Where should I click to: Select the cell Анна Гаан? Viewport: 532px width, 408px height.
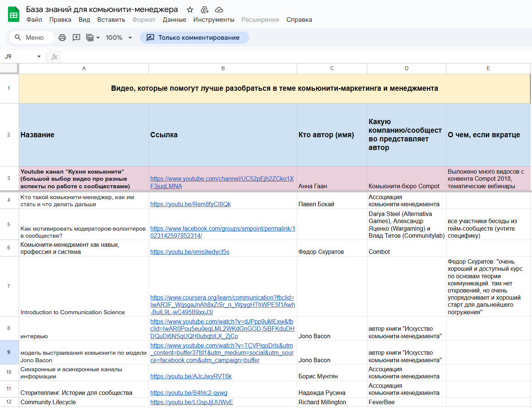pyautogui.click(x=332, y=178)
